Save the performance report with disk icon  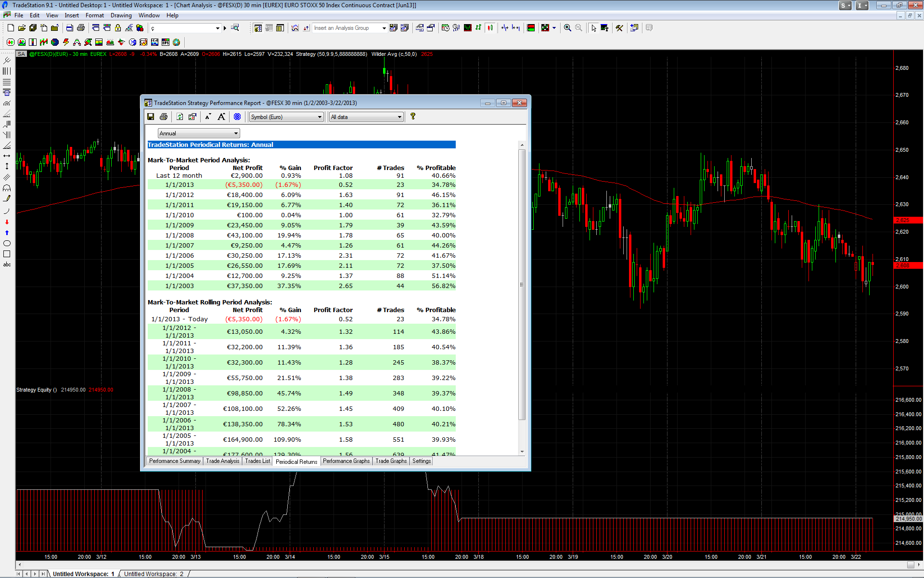151,117
